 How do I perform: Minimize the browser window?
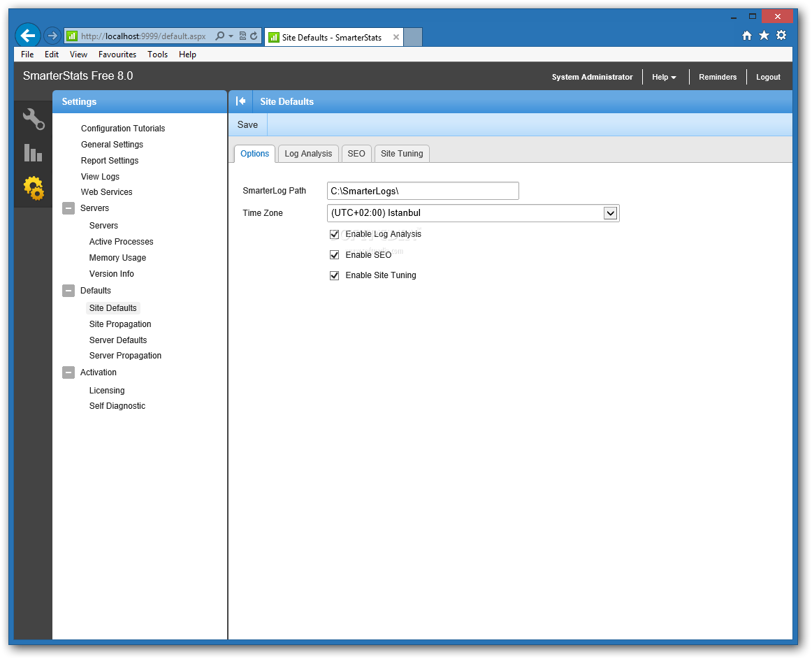[x=733, y=17]
